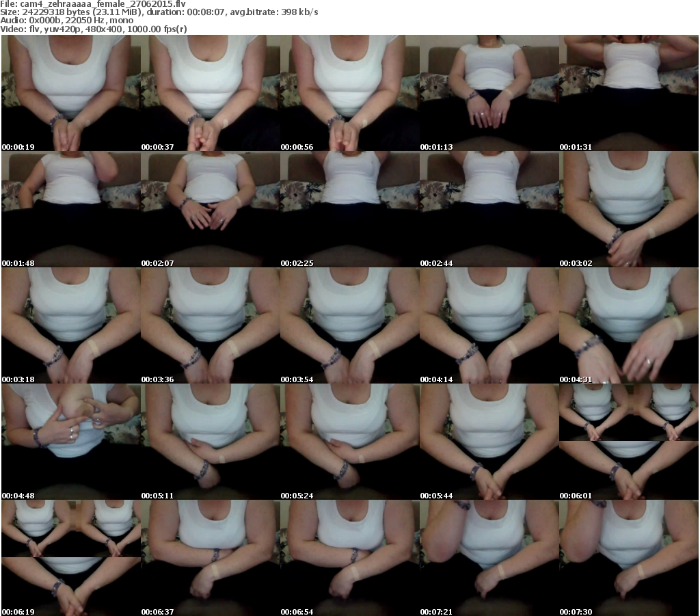Screen dimensions: 700x616
Task: Choose the frame marked 00:05:11
Action: pos(211,442)
